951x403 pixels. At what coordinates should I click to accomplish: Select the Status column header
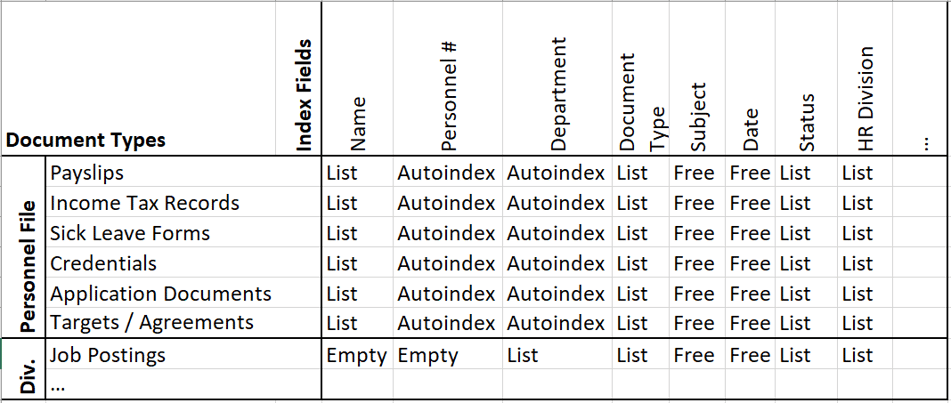[808, 121]
